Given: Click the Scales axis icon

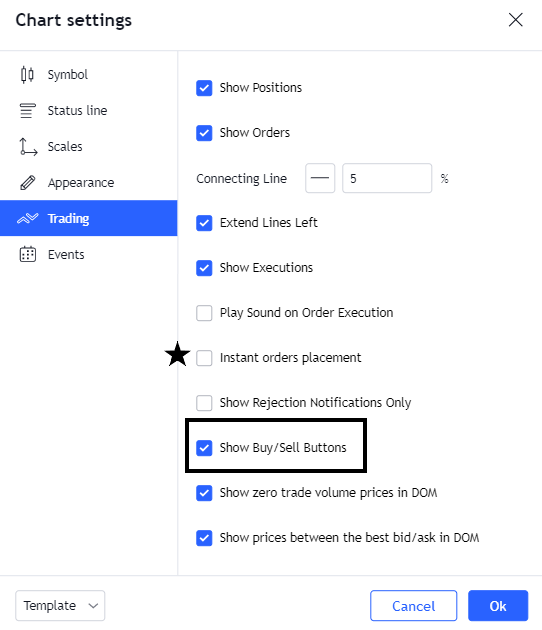Looking at the screenshot, I should click(x=28, y=147).
